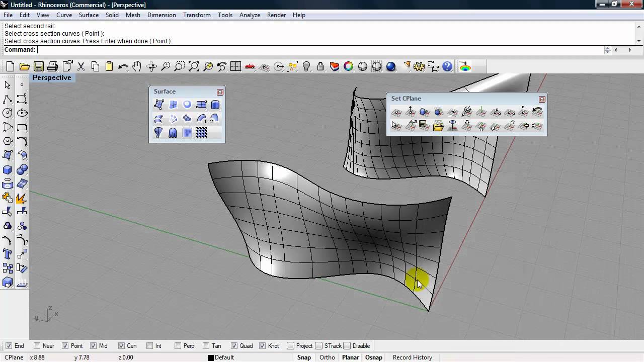644x362 pixels.
Task: Click the blue Help question mark icon
Action: tap(447, 66)
